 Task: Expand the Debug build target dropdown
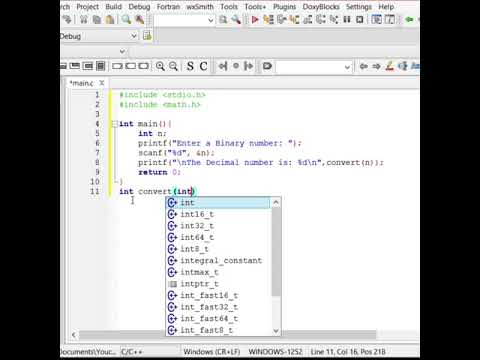click(133, 36)
